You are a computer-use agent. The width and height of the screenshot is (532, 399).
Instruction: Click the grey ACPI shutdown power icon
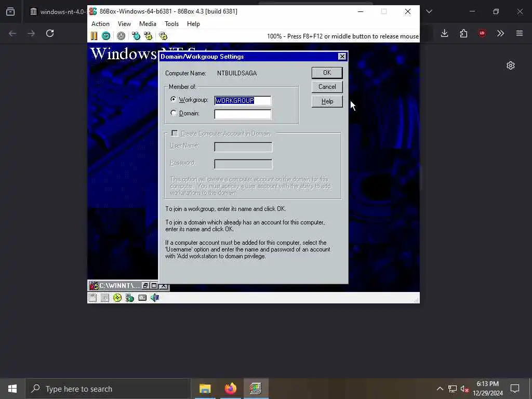tap(121, 36)
